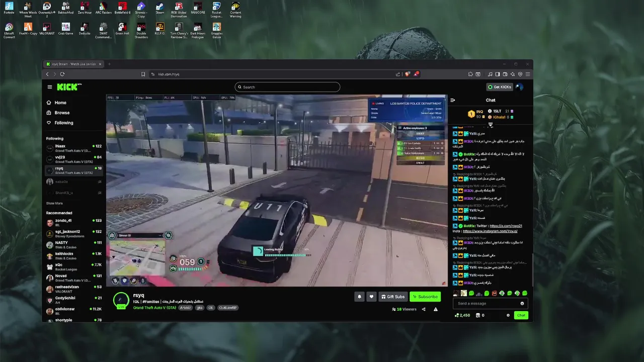Viewport: 644px width, 362px height.
Task: Open recommended channel keithlocks
Action: (x=74, y=255)
